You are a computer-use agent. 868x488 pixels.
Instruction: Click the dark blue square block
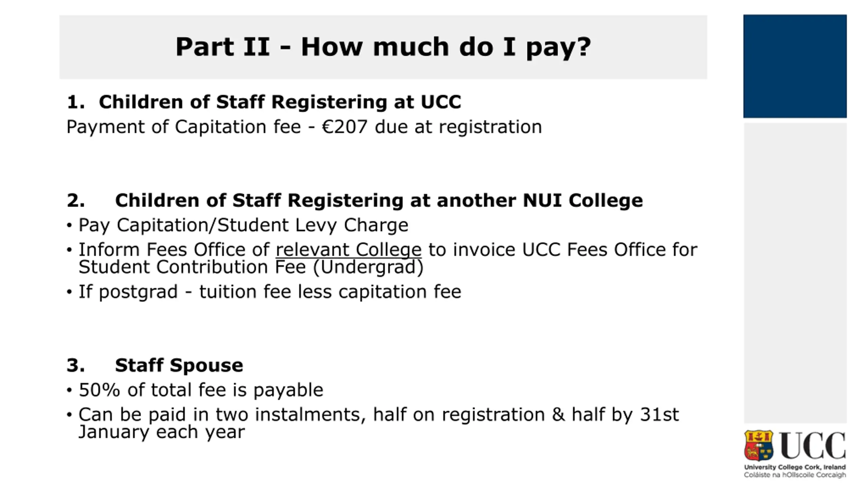(x=795, y=66)
